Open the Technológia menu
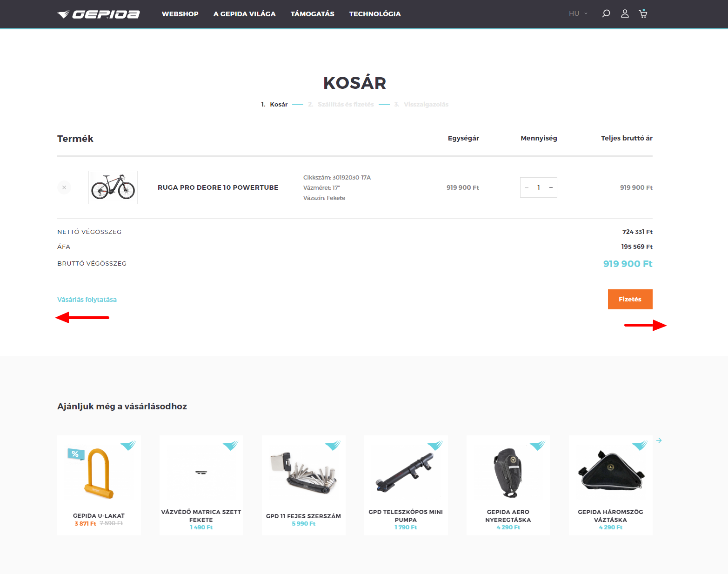Screen dimensions: 728x574 (x=375, y=14)
